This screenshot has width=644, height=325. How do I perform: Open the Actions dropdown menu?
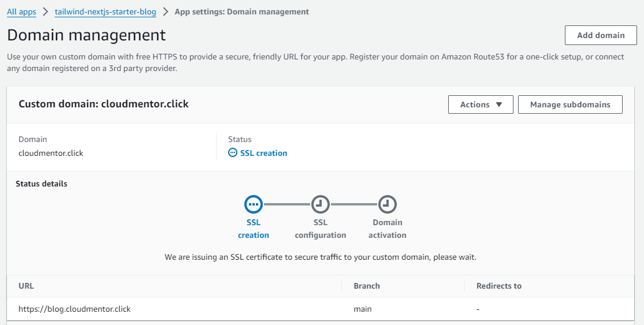point(481,104)
